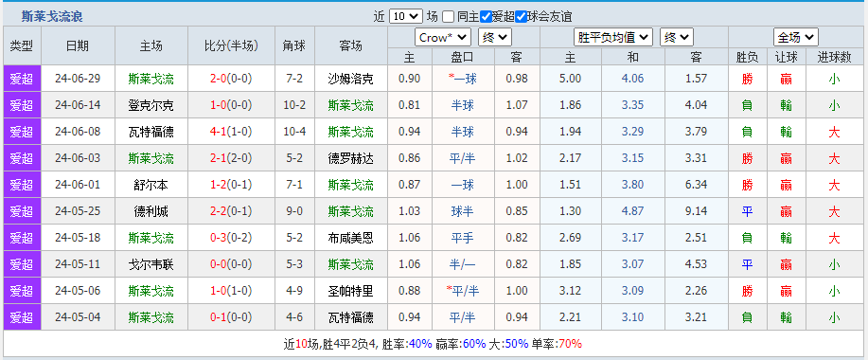Screen dimensions: 868x360
Task: Open the 胜平负均值 dropdown
Action: pos(612,37)
